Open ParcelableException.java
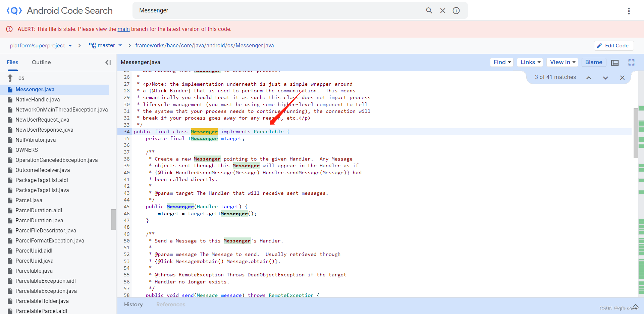 pyautogui.click(x=46, y=291)
